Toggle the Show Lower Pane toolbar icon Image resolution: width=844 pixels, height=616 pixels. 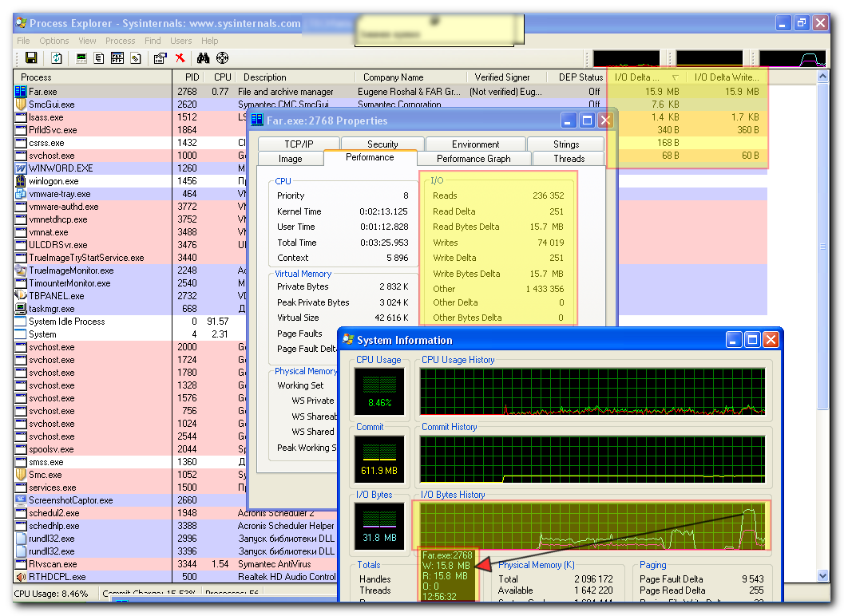pyautogui.click(x=117, y=58)
